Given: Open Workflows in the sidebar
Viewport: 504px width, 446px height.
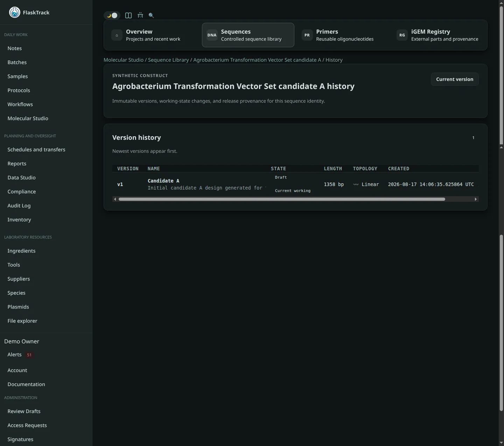Looking at the screenshot, I should tap(20, 104).
